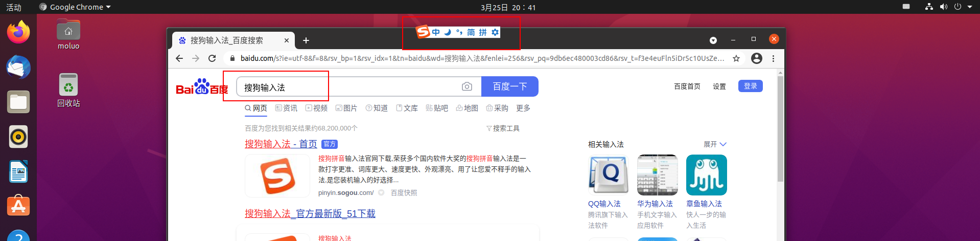Open the Chrome profile avatar
The image size is (980, 241).
757,58
